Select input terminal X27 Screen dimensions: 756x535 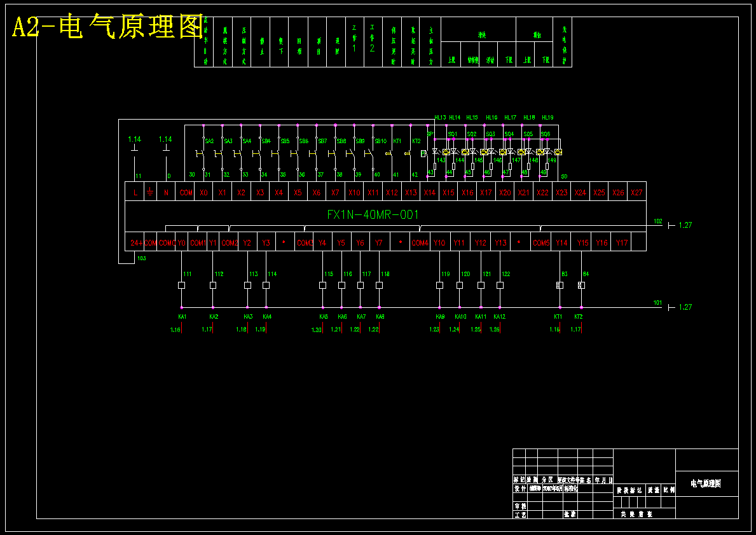click(x=637, y=193)
